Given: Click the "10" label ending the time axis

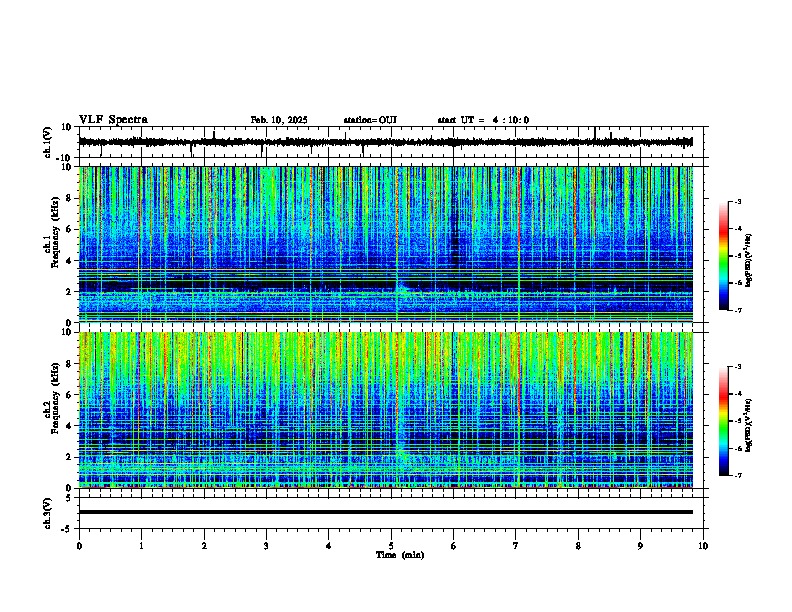Looking at the screenshot, I should click(x=703, y=546).
